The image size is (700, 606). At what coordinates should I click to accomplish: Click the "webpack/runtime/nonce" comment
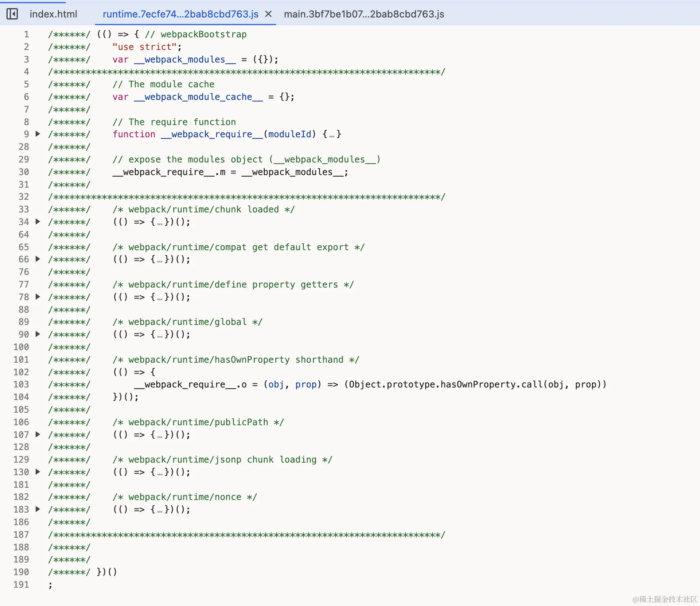pos(185,497)
